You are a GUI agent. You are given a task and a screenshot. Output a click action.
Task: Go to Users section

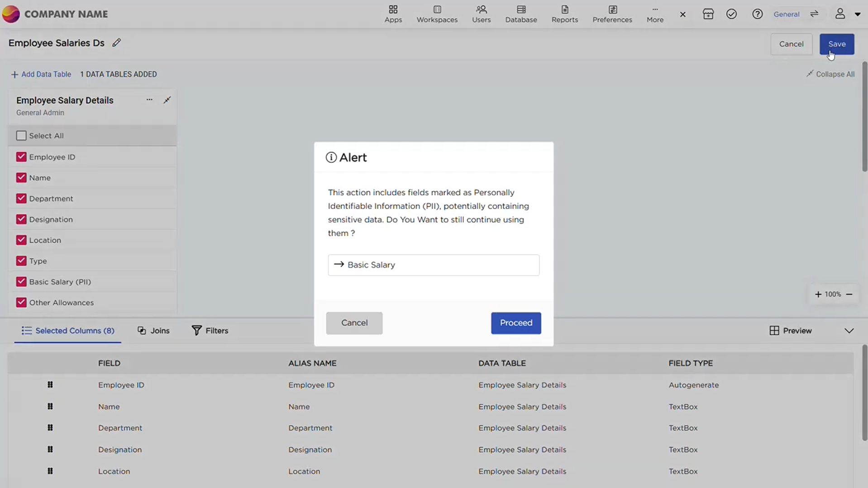pyautogui.click(x=481, y=14)
